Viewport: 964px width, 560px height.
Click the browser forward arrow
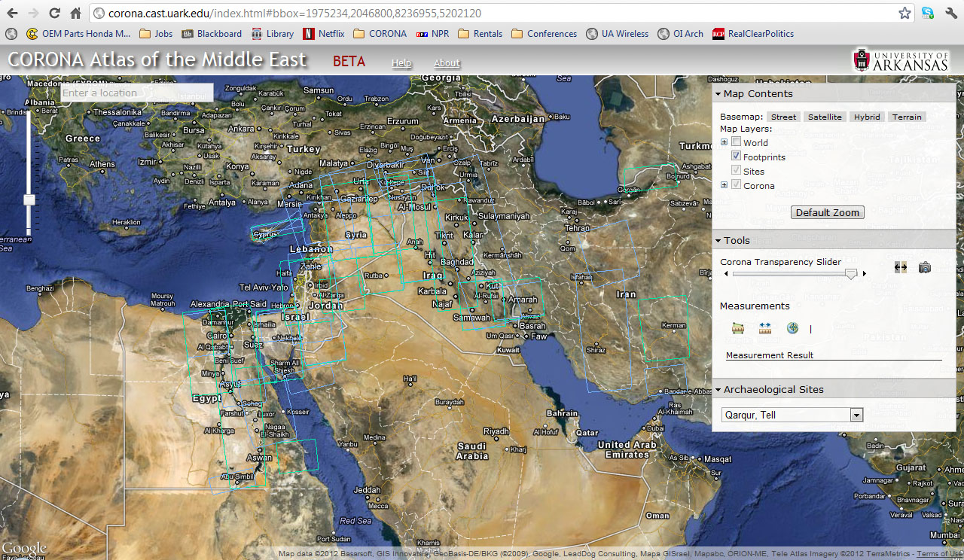(x=33, y=14)
